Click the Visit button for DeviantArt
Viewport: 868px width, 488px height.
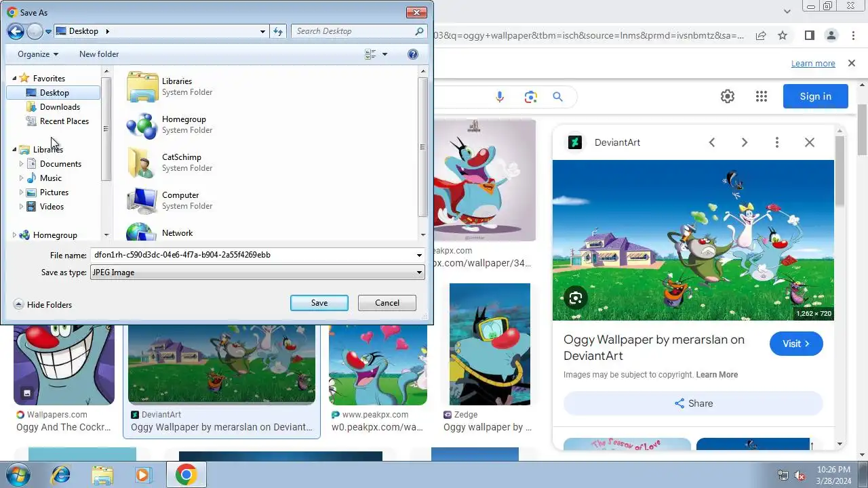tap(796, 344)
